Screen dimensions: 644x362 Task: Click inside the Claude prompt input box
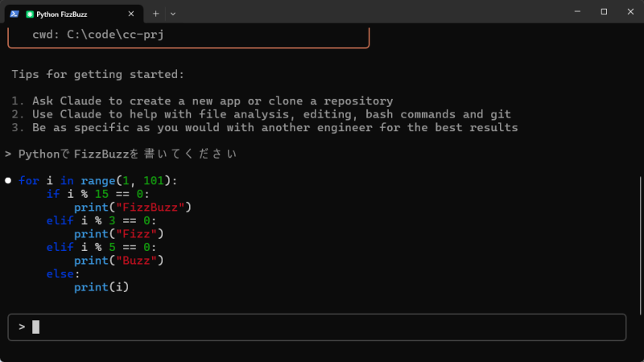coord(322,327)
